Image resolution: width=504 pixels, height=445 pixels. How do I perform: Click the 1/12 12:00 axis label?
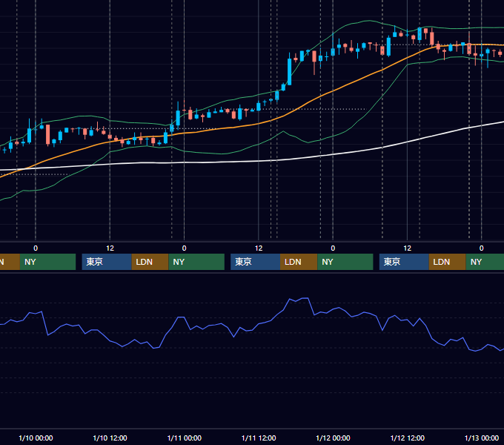click(407, 438)
